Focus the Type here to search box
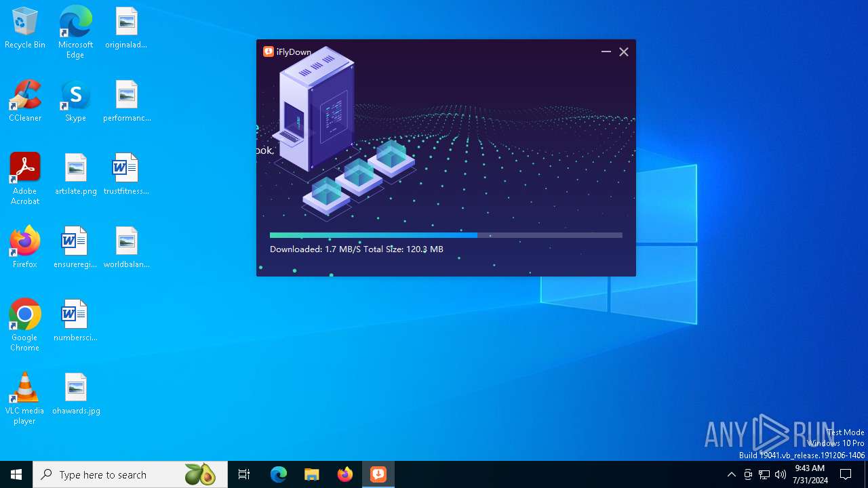The image size is (868, 488). tap(130, 474)
